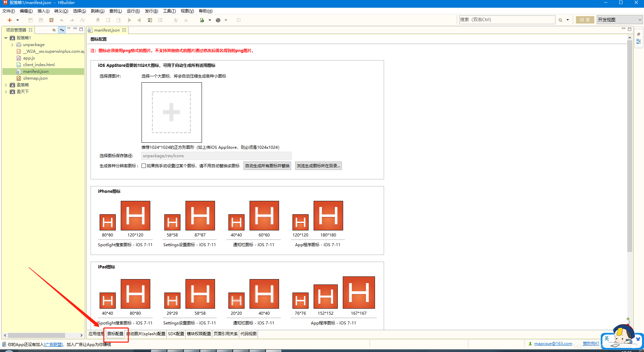Click the Run in browser icon
644x352 pixels.
click(x=202, y=20)
